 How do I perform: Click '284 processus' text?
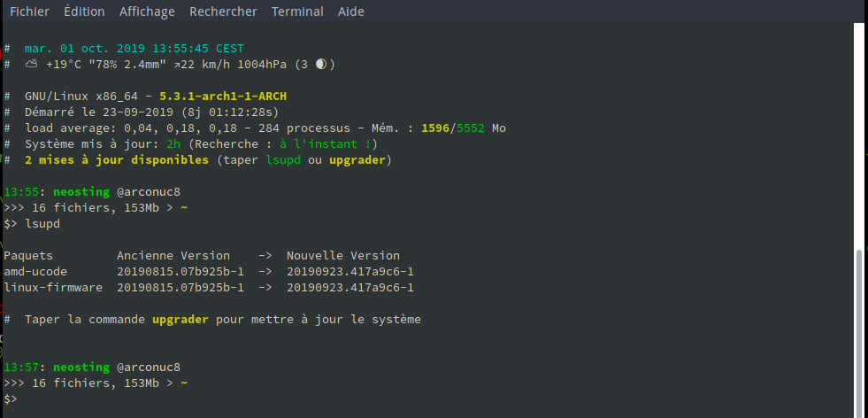pyautogui.click(x=304, y=128)
